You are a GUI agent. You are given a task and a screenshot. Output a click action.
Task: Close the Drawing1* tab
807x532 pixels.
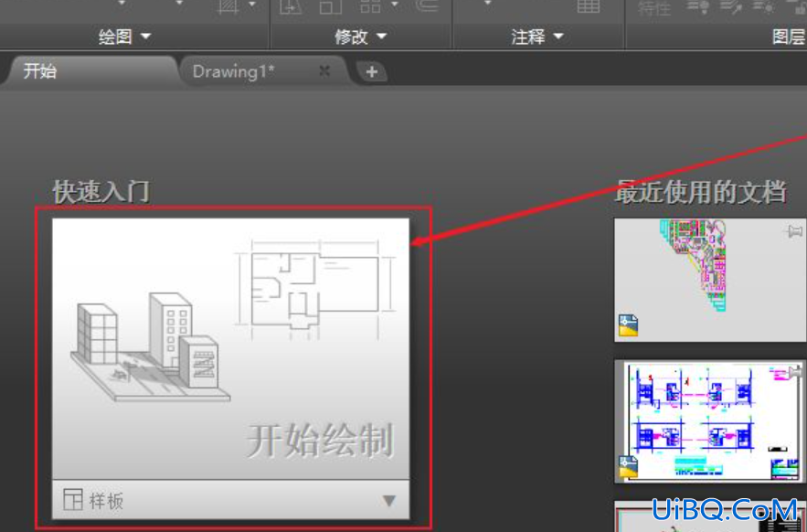click(324, 70)
